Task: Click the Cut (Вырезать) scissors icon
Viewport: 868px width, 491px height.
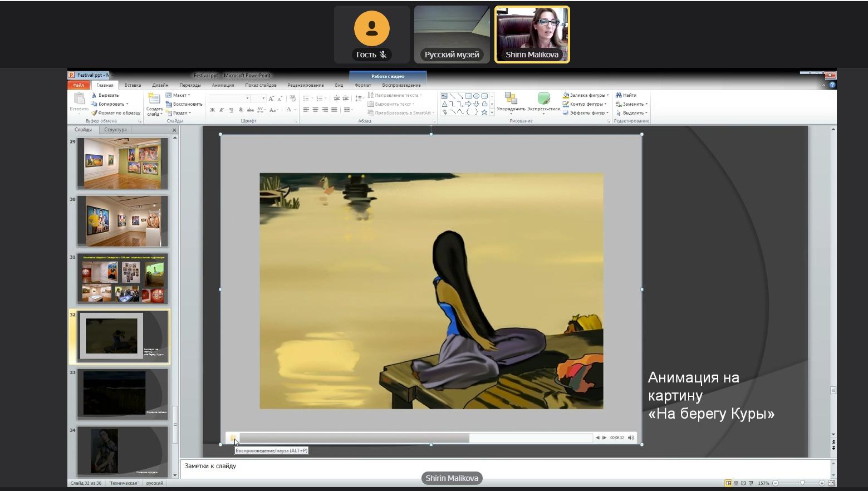Action: [94, 95]
